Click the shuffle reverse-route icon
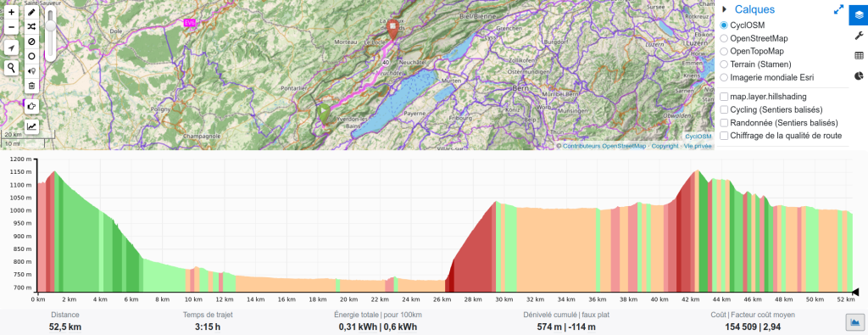This screenshot has height=335, width=868. point(31,26)
